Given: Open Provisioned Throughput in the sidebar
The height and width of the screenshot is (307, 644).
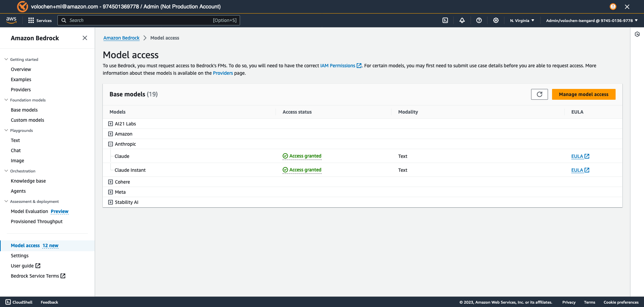Looking at the screenshot, I should 37,221.
